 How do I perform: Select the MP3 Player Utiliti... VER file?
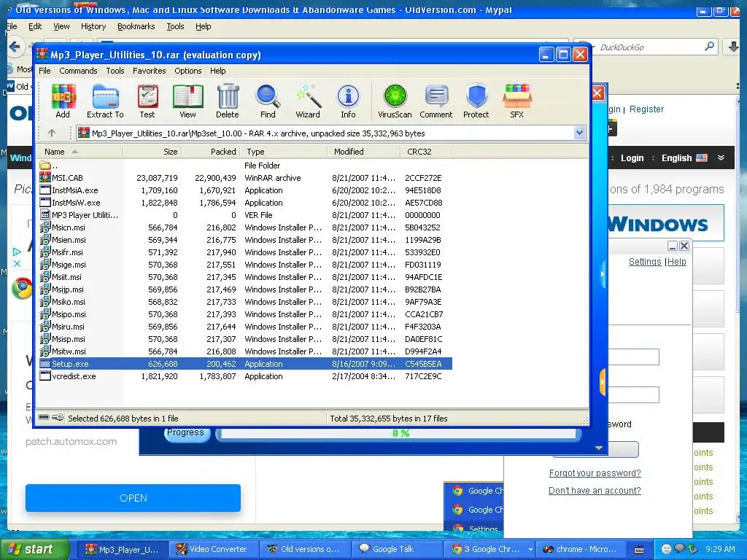[x=245, y=215]
